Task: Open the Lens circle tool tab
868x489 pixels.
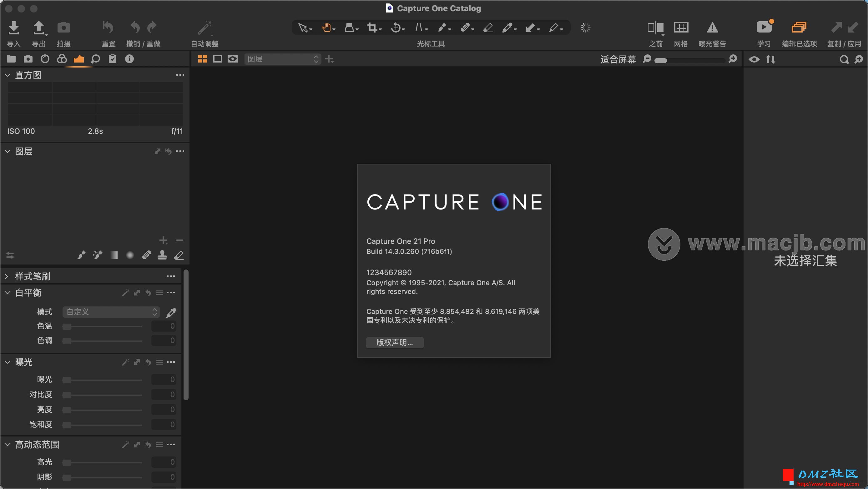Action: (45, 59)
